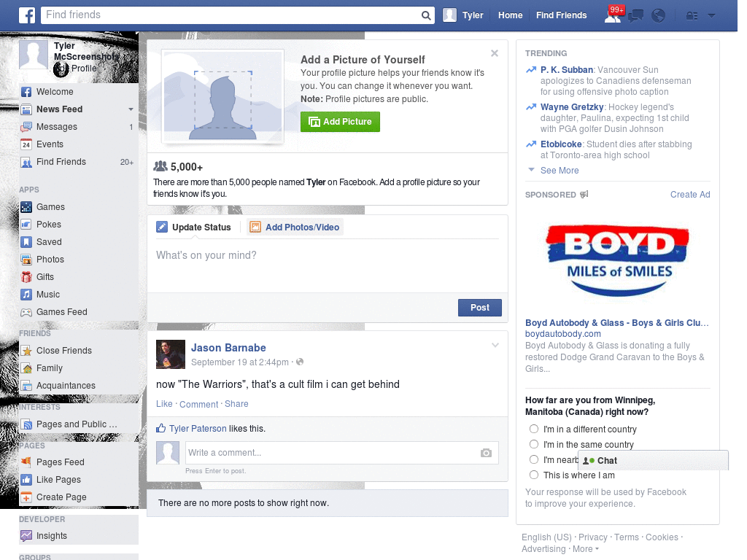The image size is (747, 560).
Task: Open the account menu arrow in top bar
Action: pos(712,16)
